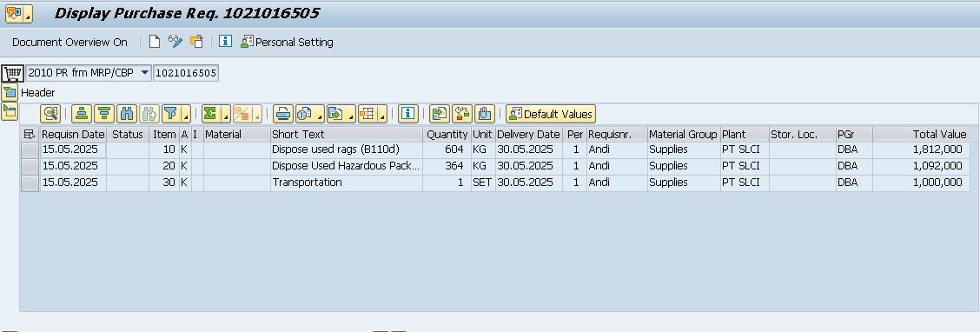Click the Select Layout grid icon
Screen dimensions: 980x332
pyautogui.click(x=367, y=114)
